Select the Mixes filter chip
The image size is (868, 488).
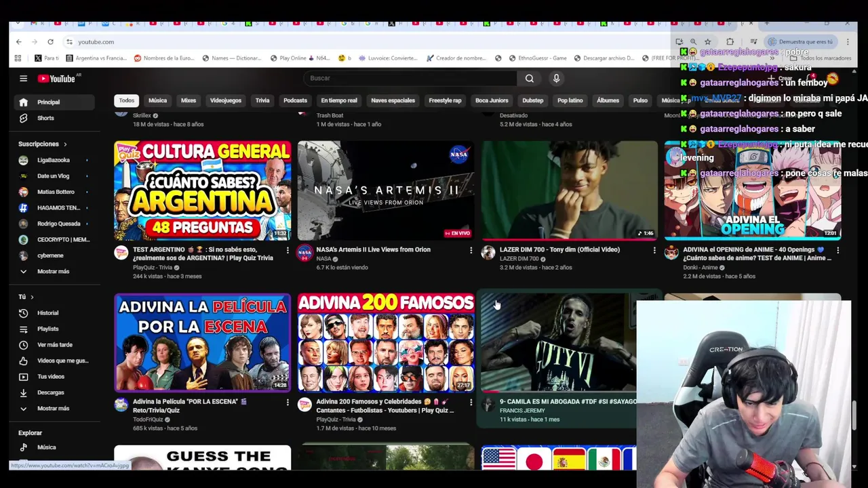189,100
